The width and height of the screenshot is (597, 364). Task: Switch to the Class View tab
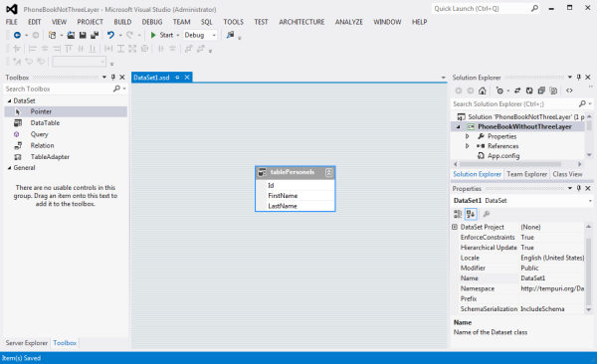point(567,174)
